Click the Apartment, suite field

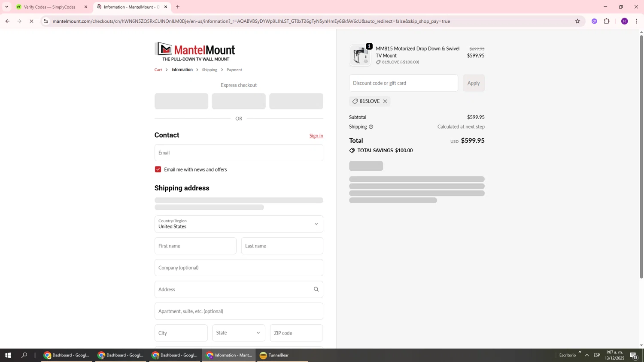tap(239, 311)
